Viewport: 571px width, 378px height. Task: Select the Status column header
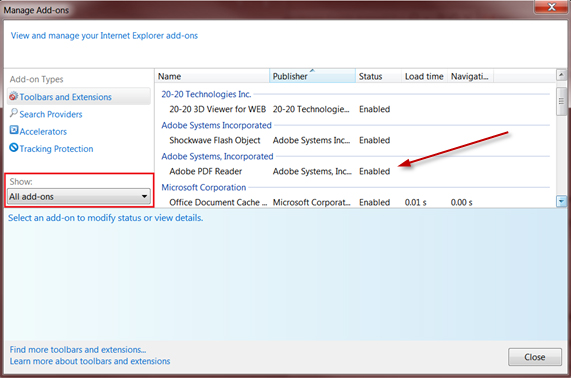pyautogui.click(x=378, y=76)
